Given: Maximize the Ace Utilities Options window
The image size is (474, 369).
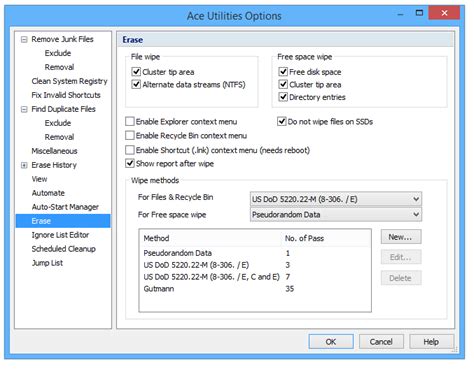Looking at the screenshot, I should click(x=419, y=13).
